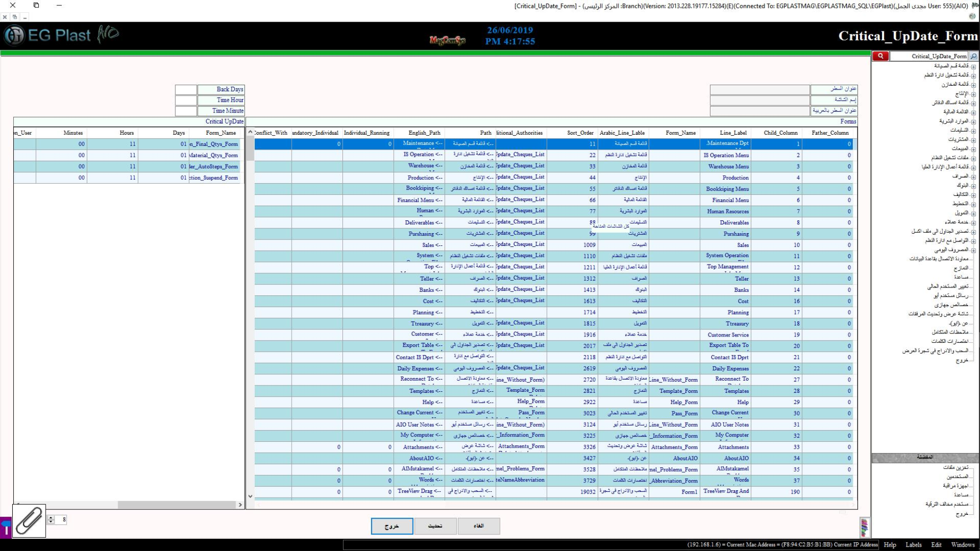The image size is (980, 551).
Task: Click the right scroll arrow of left grid
Action: (x=240, y=504)
